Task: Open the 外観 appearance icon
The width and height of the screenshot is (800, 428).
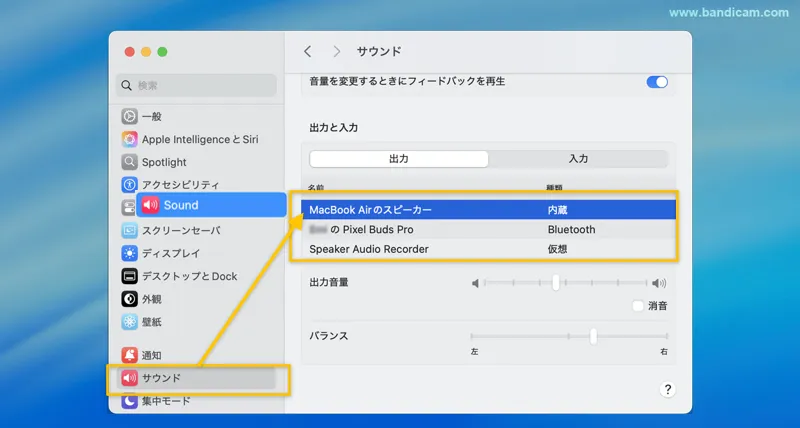Action: point(130,299)
